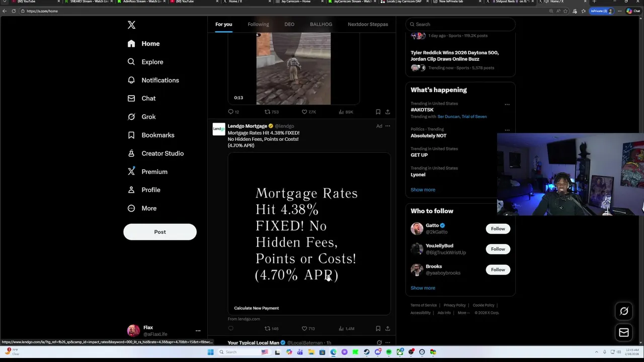Viewport: 644px width, 362px height.
Task: Click the Lendgo mortgage rates ad image
Action: coord(309,234)
